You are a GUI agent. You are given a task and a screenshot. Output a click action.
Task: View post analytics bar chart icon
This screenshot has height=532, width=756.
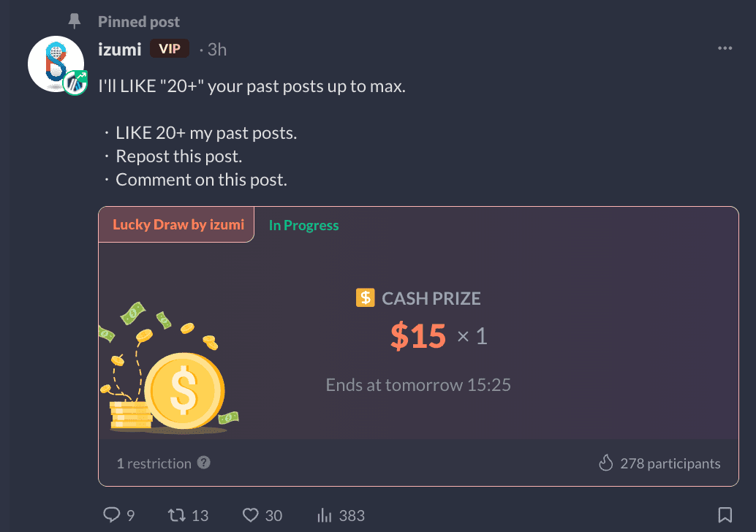click(325, 515)
